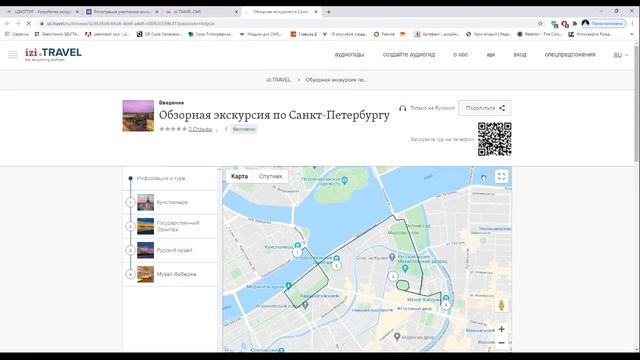Open the RU language dropdown
Image resolution: width=640 pixels, height=360 pixels.
(x=620, y=55)
